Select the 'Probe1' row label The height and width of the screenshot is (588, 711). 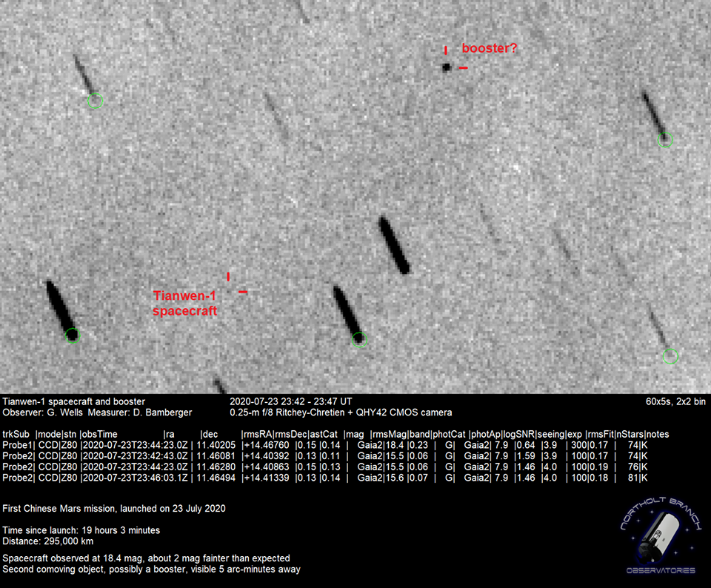tap(18, 445)
